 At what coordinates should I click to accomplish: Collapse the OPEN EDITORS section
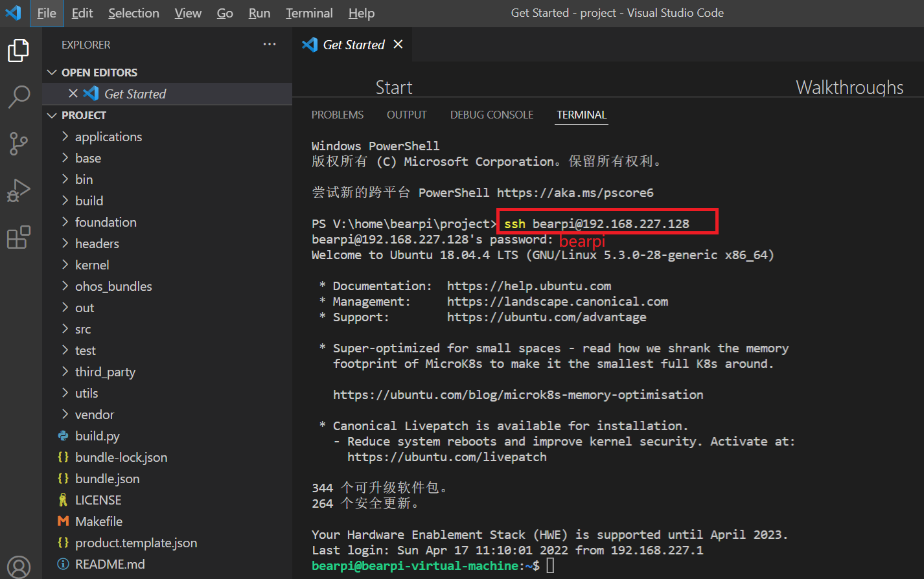[52, 73]
